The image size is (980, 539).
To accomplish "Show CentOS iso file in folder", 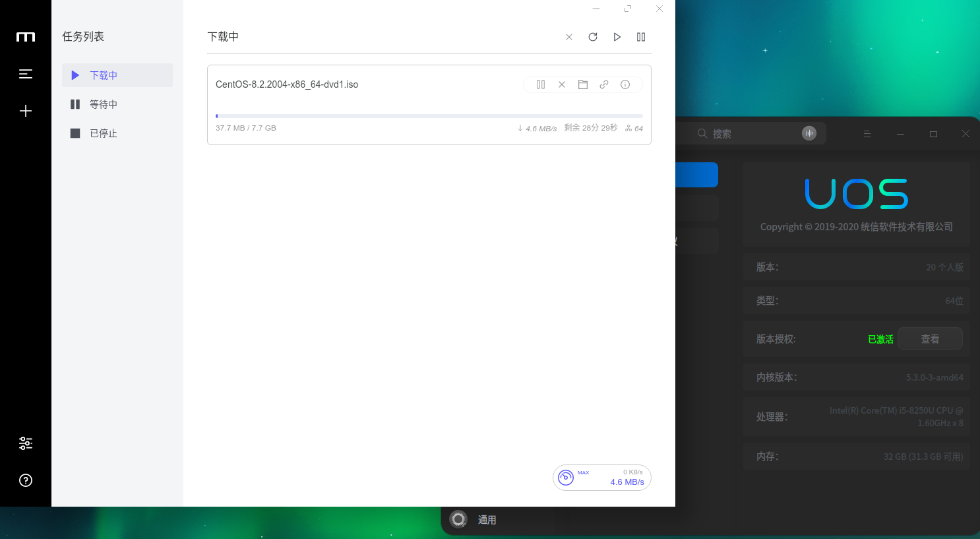I will [x=583, y=84].
